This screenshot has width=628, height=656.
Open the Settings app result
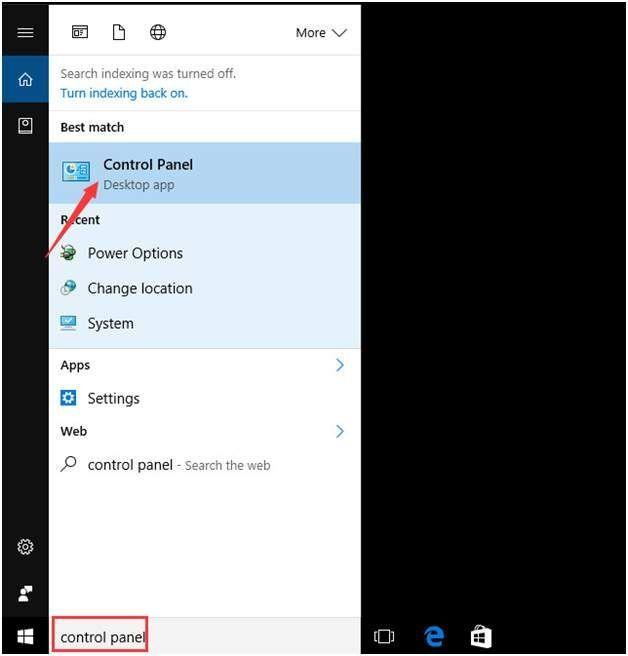pyautogui.click(x=205, y=398)
